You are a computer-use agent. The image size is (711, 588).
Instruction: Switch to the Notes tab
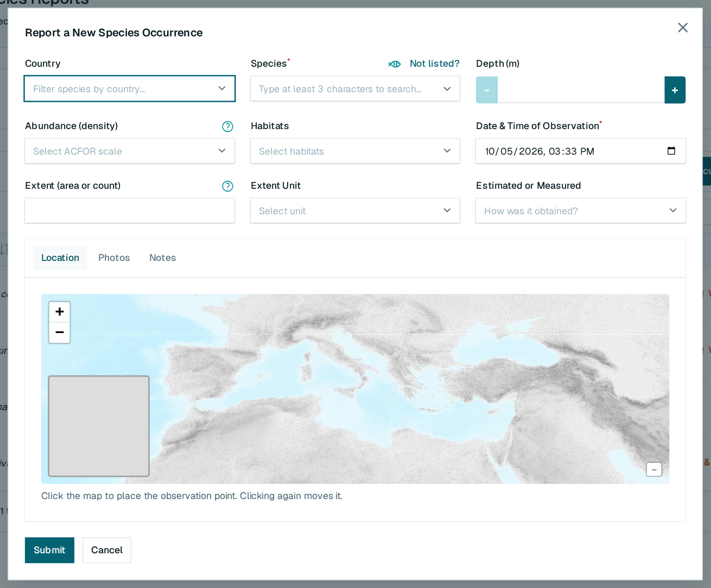click(163, 258)
